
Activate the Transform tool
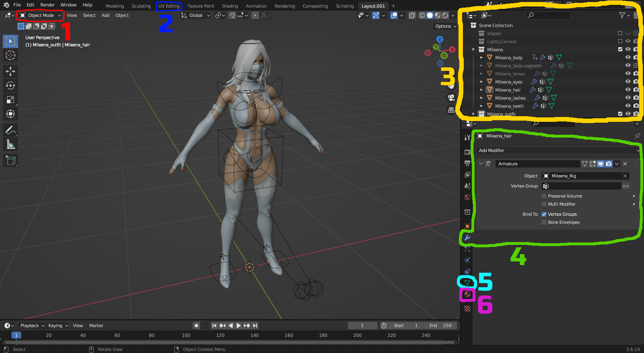[10, 114]
